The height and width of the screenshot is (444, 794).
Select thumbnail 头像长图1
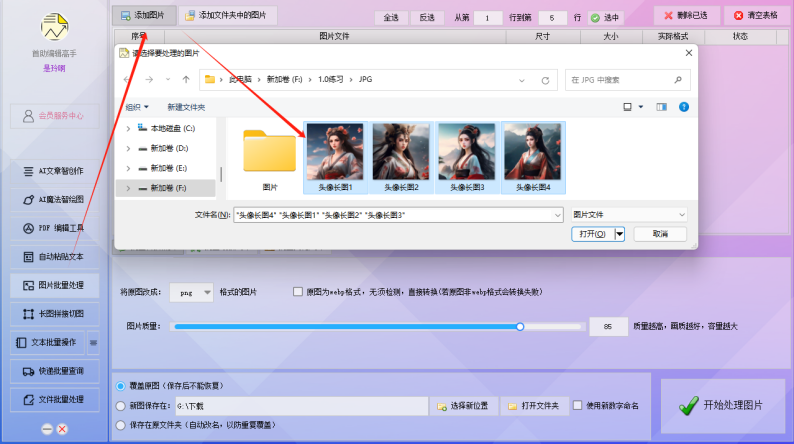tap(335, 157)
